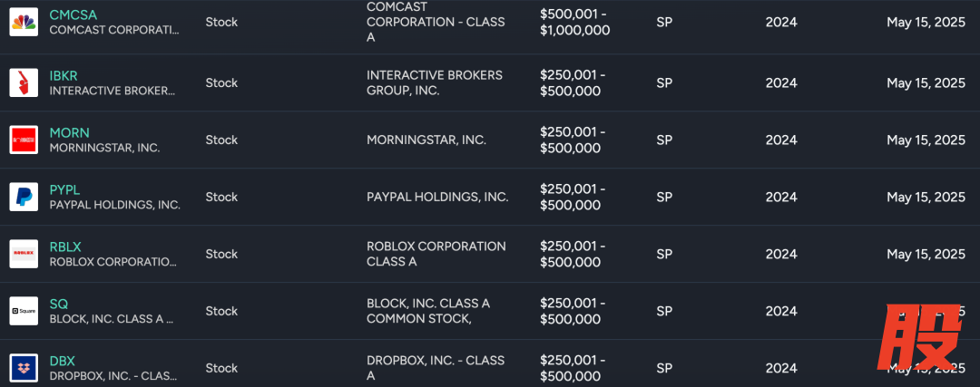Click the Comcast $500,001 - $1,000,000 amount
This screenshot has width=980, height=387.
(574, 22)
